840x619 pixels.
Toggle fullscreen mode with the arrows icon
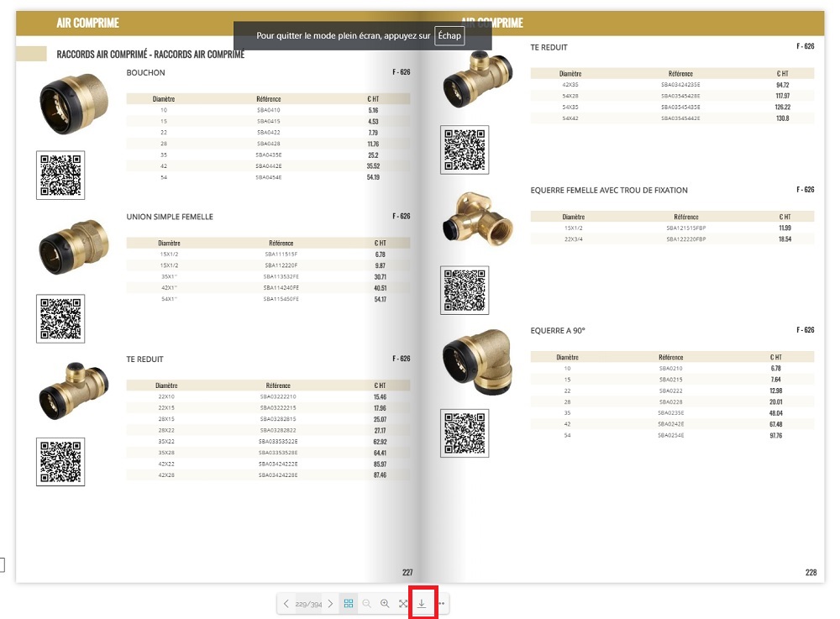pos(403,604)
